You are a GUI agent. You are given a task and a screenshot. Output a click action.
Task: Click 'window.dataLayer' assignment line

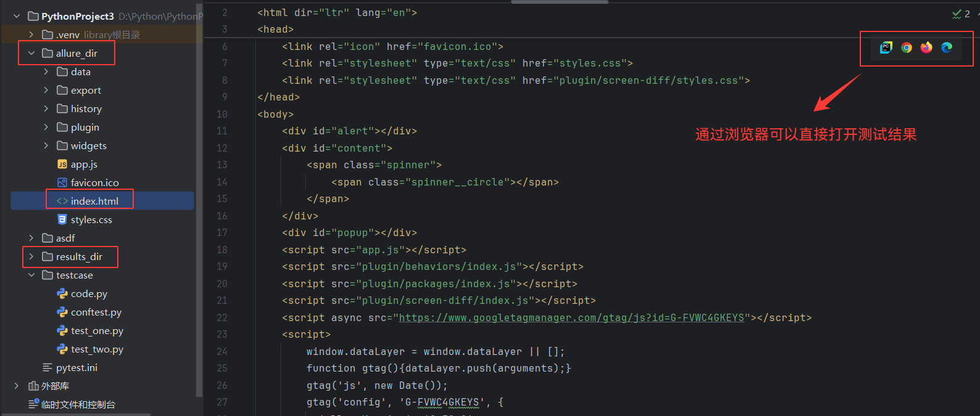point(435,351)
